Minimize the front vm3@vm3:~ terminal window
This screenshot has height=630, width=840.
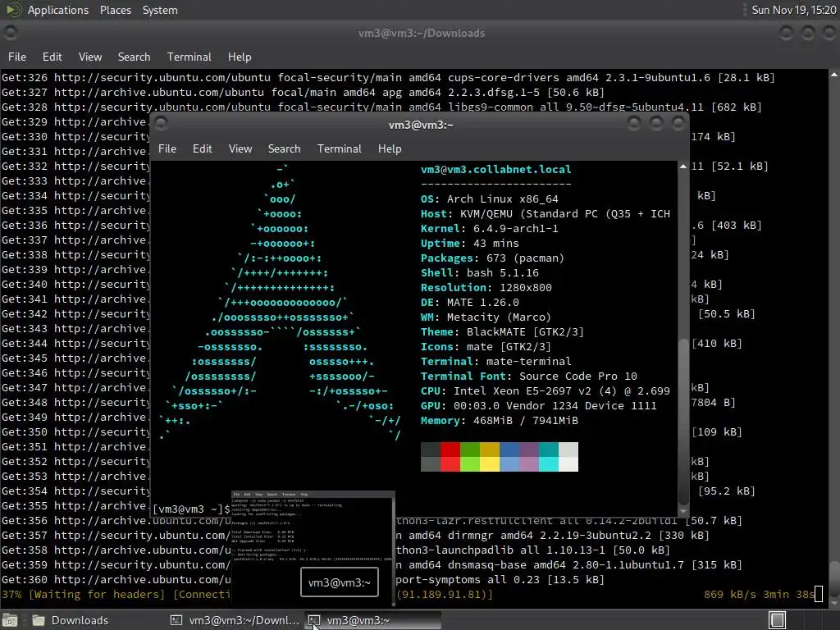[634, 124]
